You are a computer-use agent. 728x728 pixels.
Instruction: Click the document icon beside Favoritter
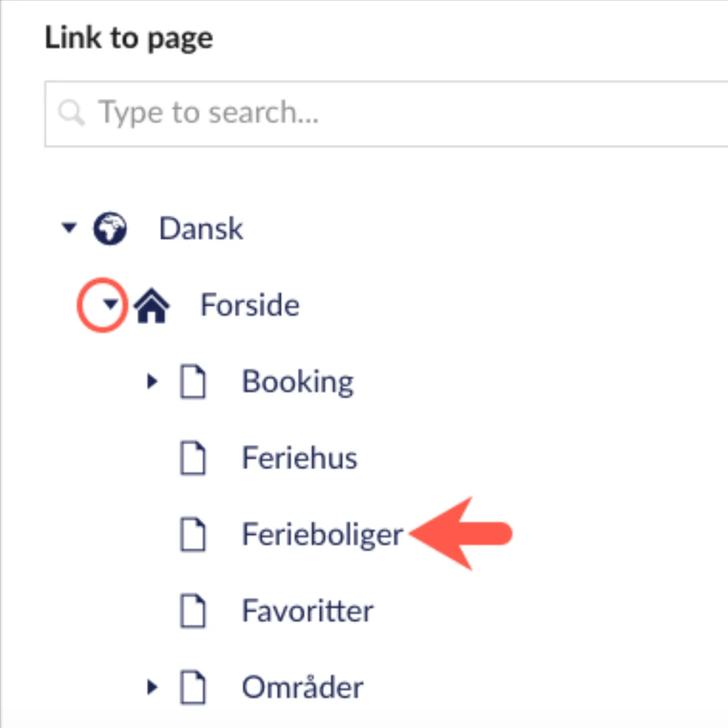193,610
